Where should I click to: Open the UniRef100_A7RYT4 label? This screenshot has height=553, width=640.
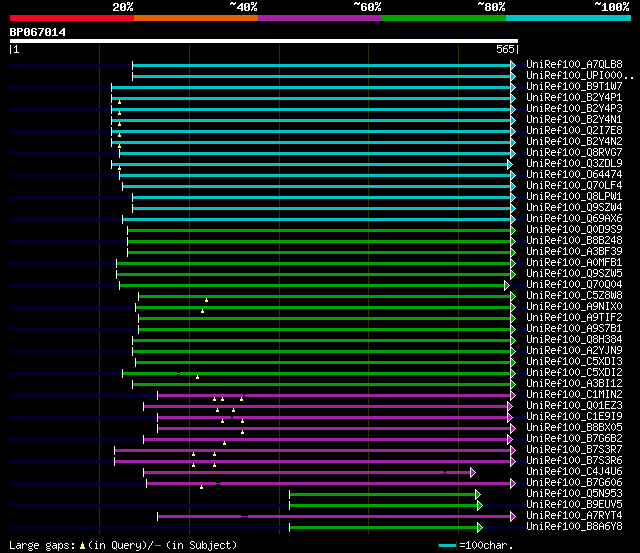coord(574,516)
